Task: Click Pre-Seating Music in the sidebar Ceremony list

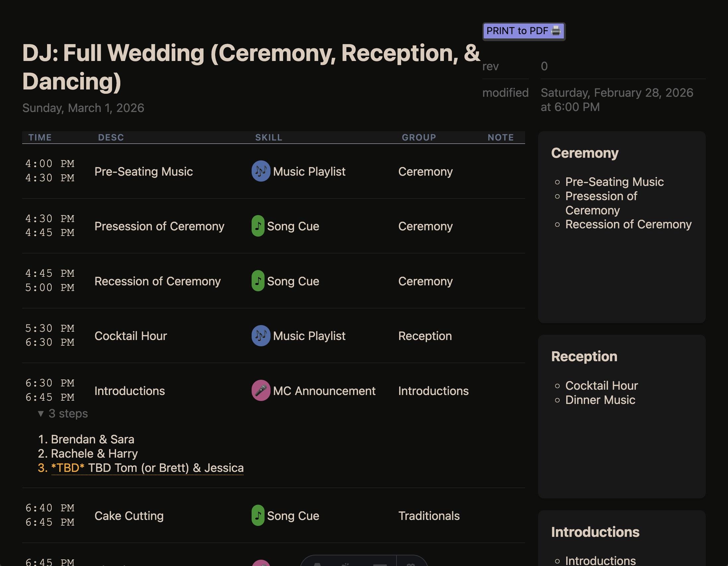Action: click(x=614, y=182)
